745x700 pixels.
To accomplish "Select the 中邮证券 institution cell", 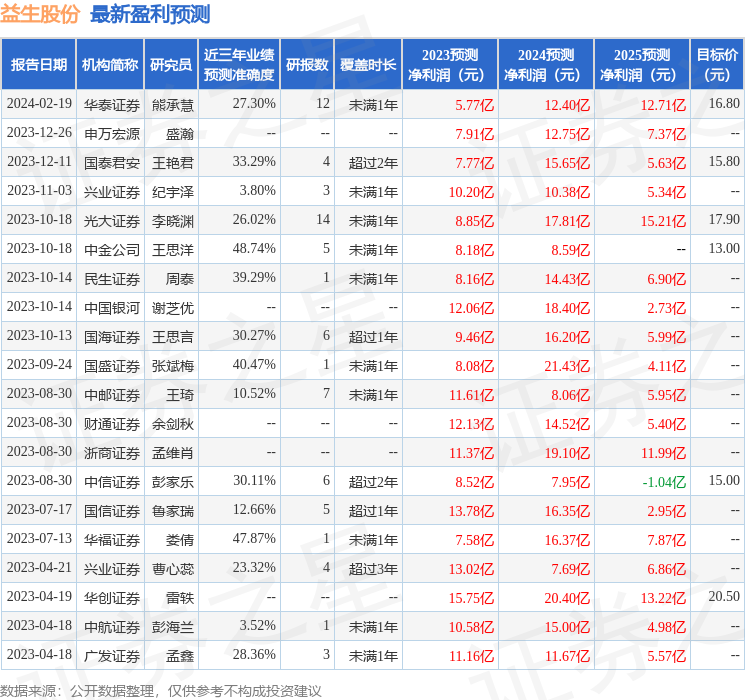I will click(112, 394).
